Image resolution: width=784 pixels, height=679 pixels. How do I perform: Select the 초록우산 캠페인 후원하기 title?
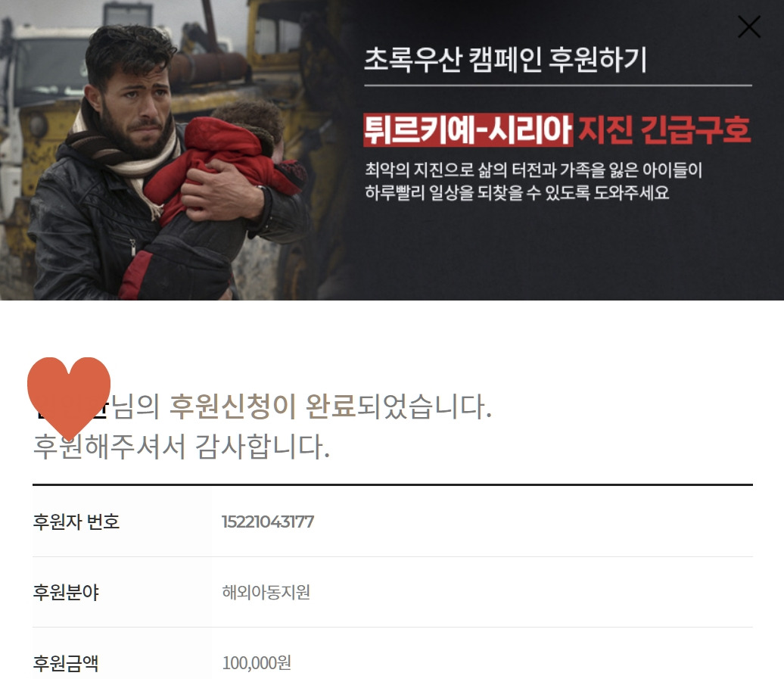(x=505, y=60)
